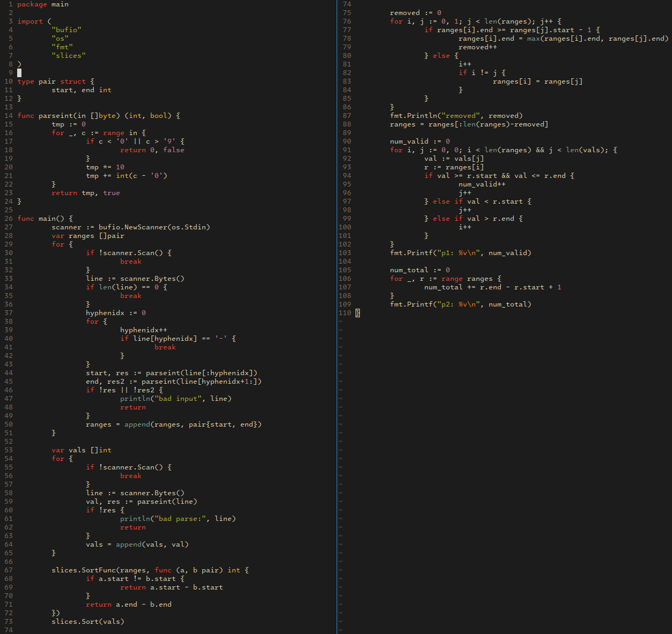Click the 'var vals []int' declaration
The height and width of the screenshot is (634, 672).
pos(82,450)
